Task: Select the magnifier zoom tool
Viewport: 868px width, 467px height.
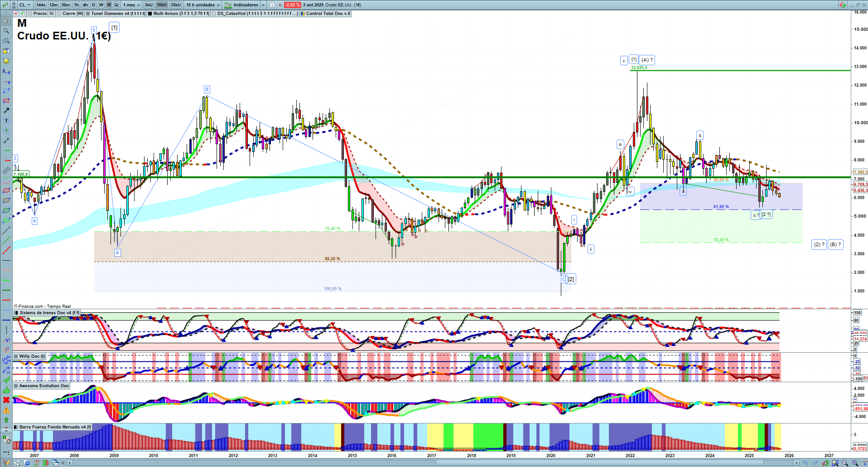Action: click(6, 31)
